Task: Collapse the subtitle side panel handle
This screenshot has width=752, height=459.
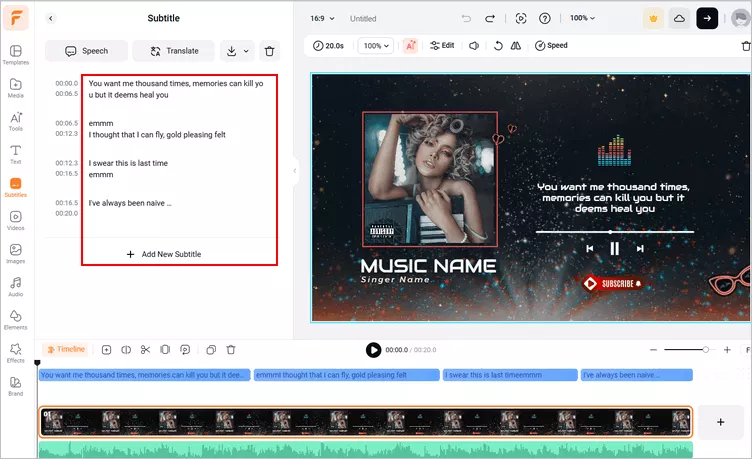Action: tap(294, 171)
